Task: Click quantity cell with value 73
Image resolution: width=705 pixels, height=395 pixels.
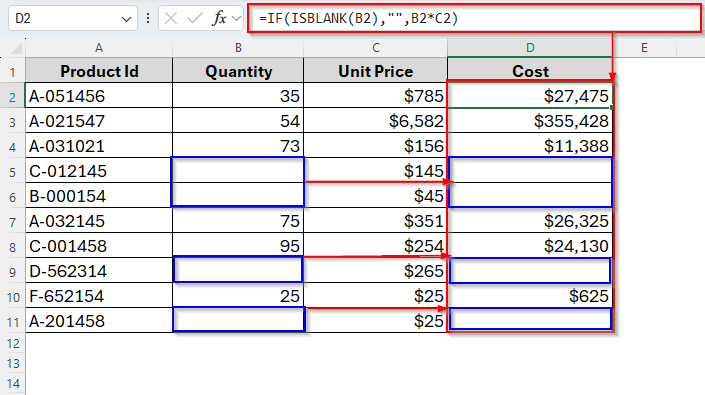Action: 238,146
